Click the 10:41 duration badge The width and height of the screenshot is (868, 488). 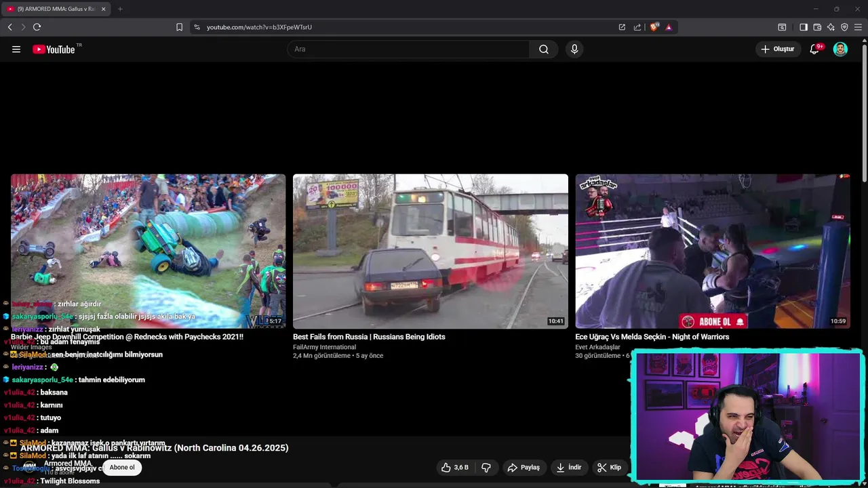[556, 321]
